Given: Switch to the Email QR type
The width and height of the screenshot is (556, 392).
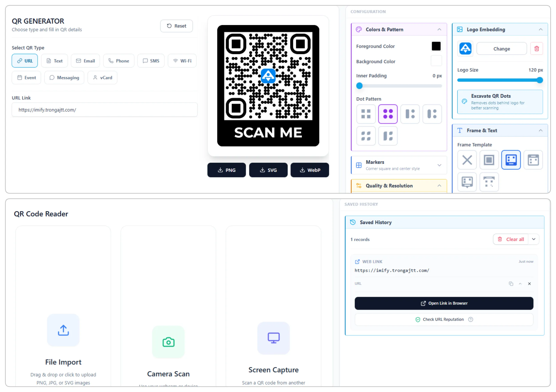Looking at the screenshot, I should pyautogui.click(x=85, y=61).
